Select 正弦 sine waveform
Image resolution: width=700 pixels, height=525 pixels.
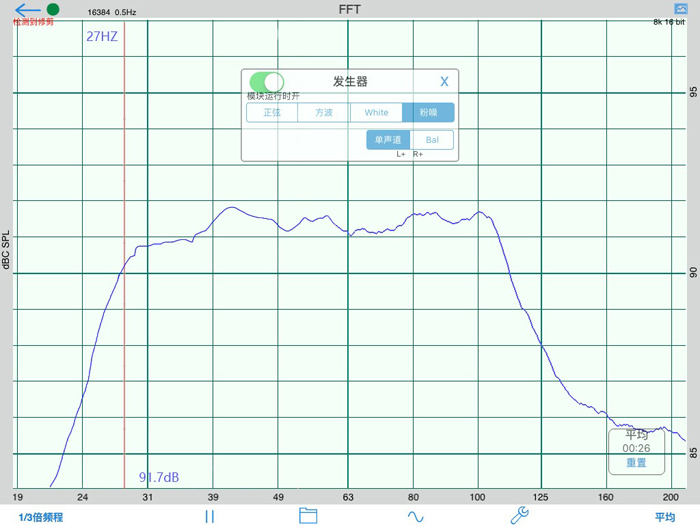(x=273, y=113)
